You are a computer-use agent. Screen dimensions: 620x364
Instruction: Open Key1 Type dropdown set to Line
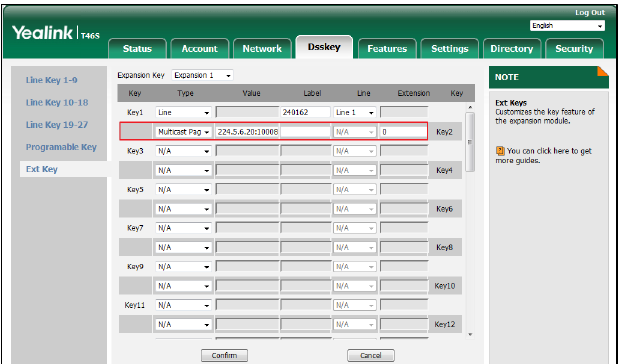(x=183, y=113)
